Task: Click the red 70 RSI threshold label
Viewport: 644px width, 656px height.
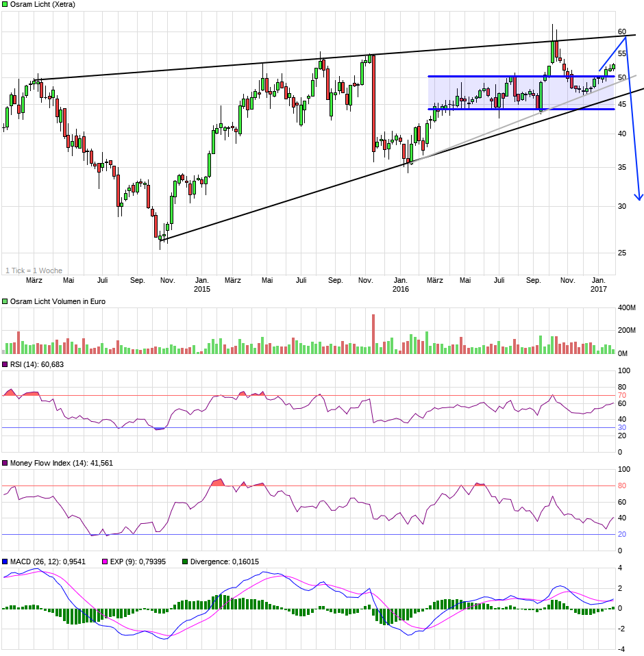Action: tap(622, 395)
